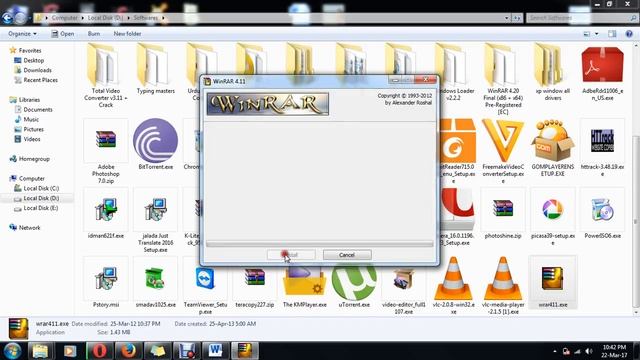
Task: Open Microsoft Word from taskbar
Action: [x=215, y=351]
